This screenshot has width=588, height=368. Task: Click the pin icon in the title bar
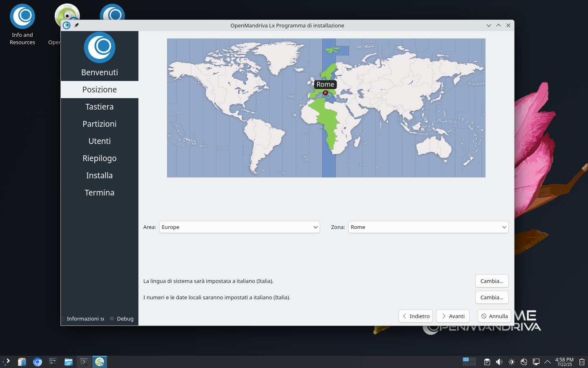pyautogui.click(x=76, y=25)
